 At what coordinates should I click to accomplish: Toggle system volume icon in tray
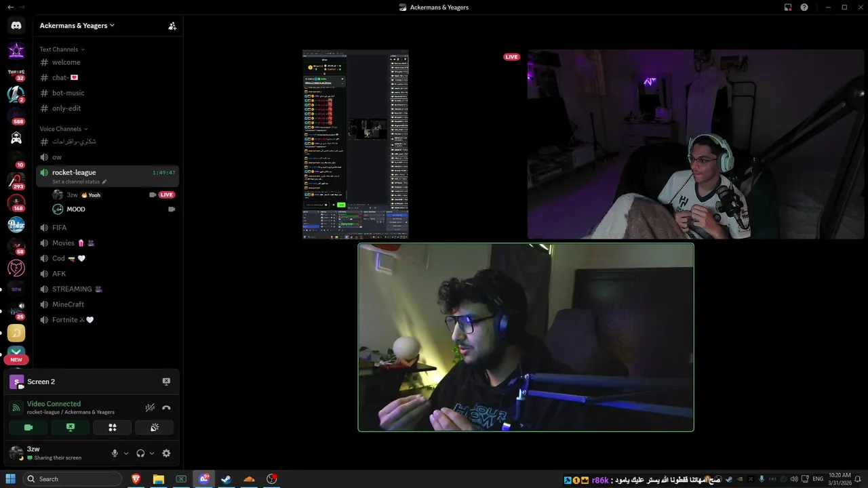[793, 479]
